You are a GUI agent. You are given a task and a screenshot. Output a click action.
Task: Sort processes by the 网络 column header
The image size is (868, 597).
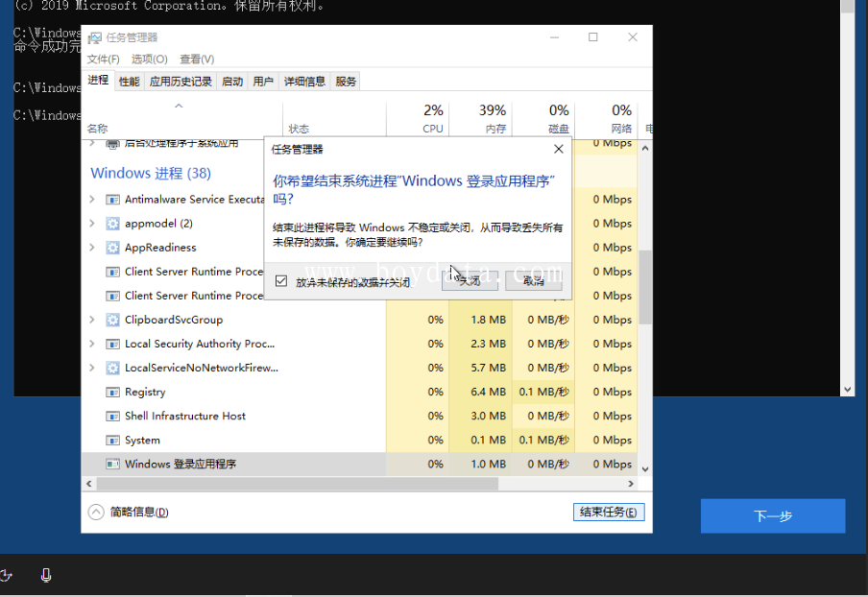[x=607, y=120]
